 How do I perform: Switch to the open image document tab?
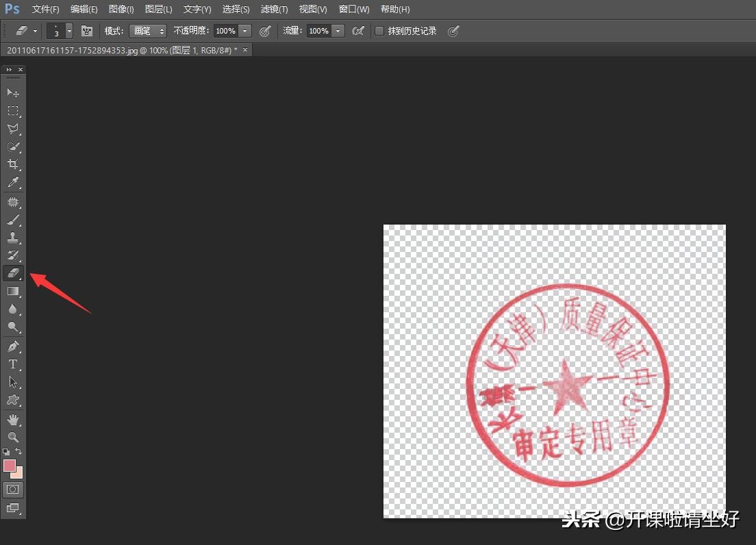click(123, 50)
